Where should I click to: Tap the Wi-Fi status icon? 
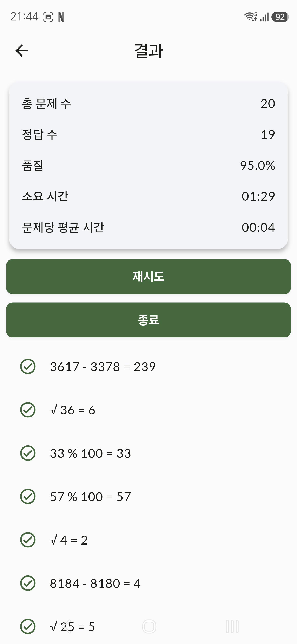[251, 17]
